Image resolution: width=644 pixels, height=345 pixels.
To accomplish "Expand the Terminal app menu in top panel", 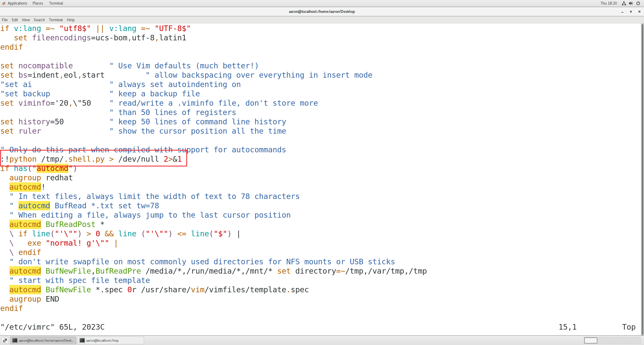I will click(x=56, y=3).
